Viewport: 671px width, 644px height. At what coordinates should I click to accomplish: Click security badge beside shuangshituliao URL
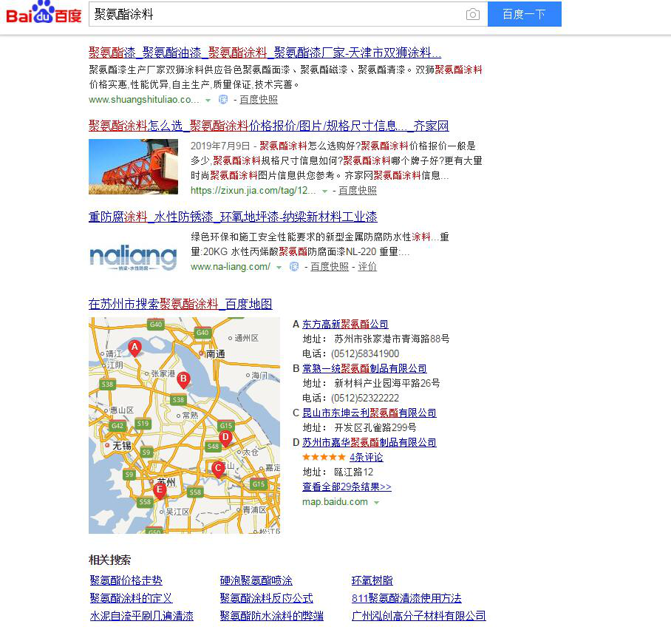(x=223, y=100)
